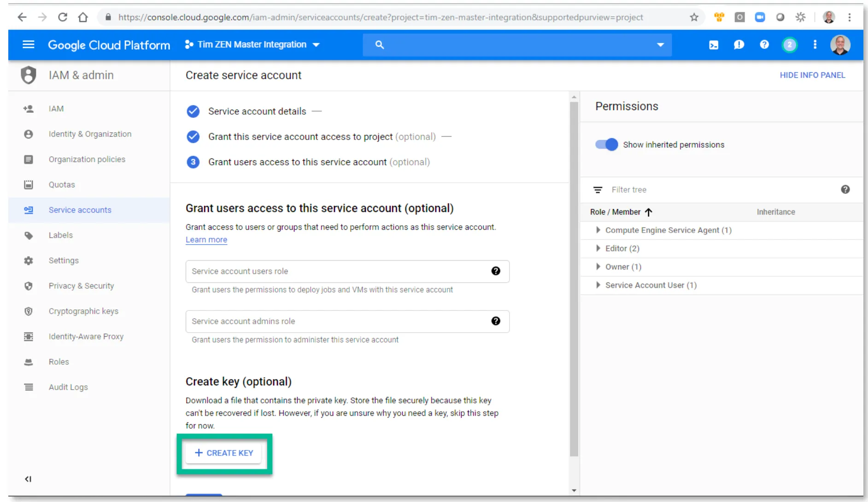
Task: Open Roles in the sidebar
Action: click(x=89, y=362)
